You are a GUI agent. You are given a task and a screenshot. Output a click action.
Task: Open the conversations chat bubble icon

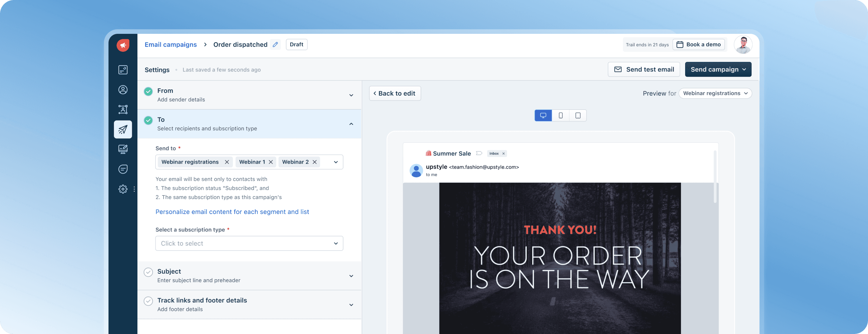coord(123,169)
